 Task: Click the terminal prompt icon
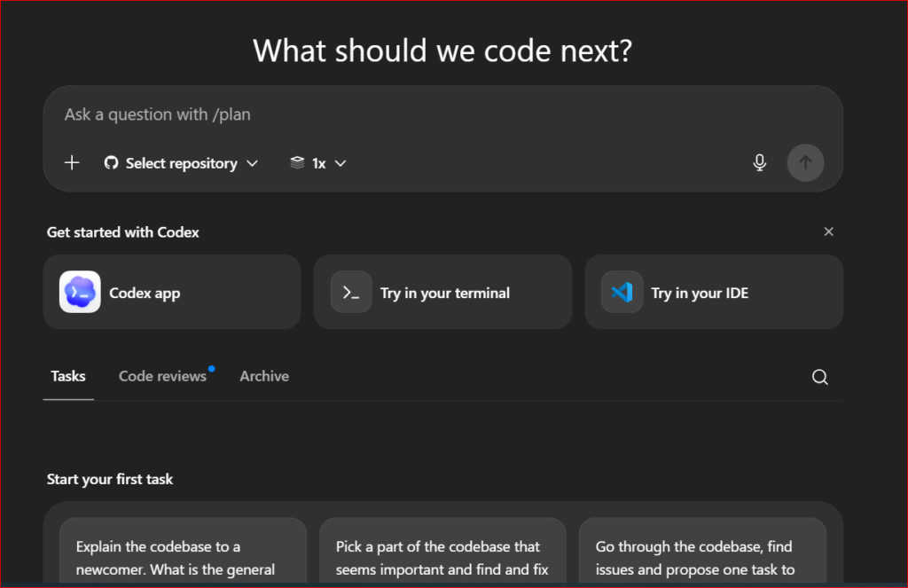click(x=351, y=293)
